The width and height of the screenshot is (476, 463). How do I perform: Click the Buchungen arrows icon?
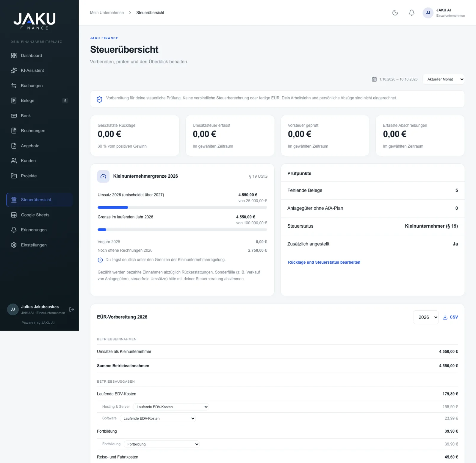14,86
